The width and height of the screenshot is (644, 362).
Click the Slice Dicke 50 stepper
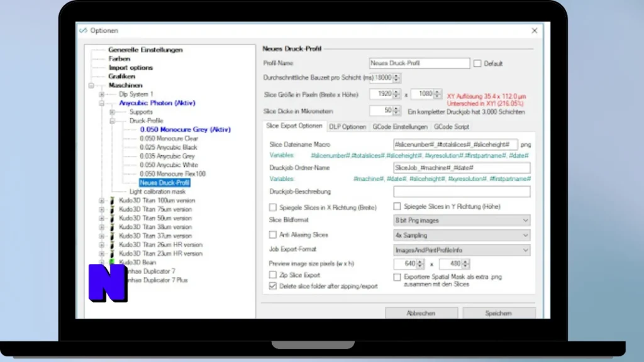tap(396, 111)
